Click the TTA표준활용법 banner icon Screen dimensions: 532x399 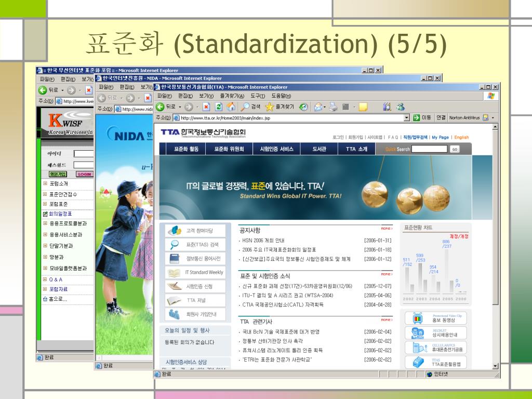pyautogui.click(x=418, y=362)
